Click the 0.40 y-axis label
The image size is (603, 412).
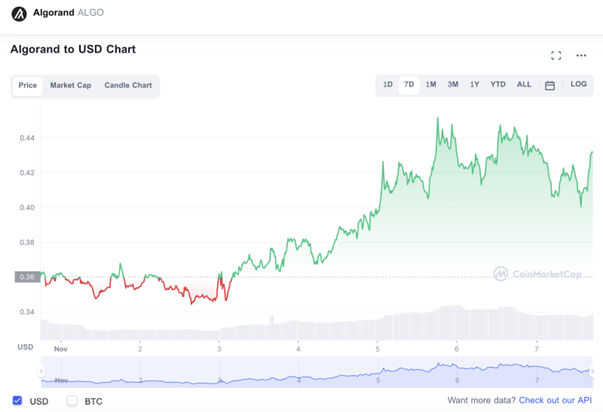pyautogui.click(x=27, y=208)
